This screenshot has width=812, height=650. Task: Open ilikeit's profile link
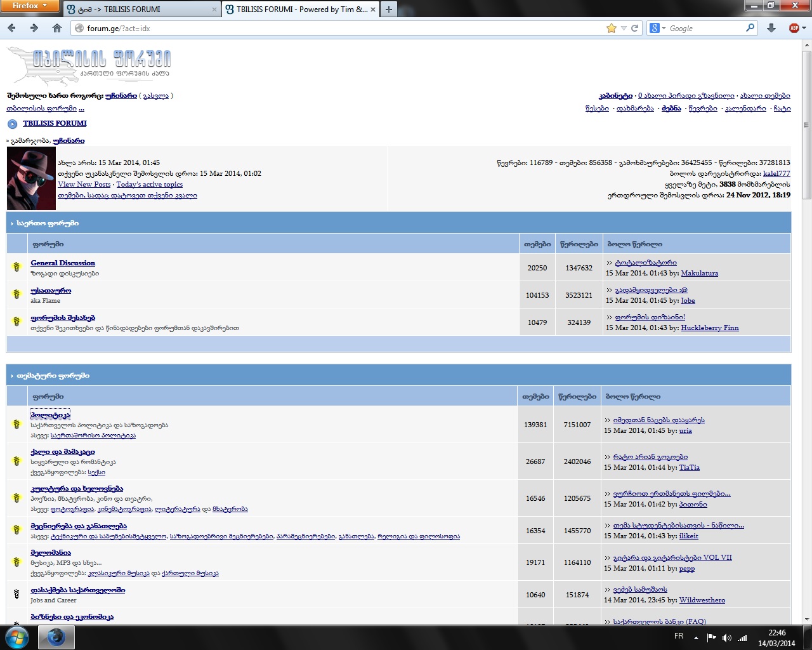[689, 536]
